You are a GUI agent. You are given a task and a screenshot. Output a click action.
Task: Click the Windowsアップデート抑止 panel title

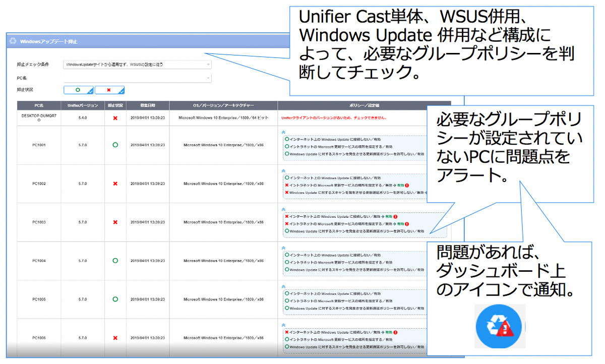tap(49, 41)
